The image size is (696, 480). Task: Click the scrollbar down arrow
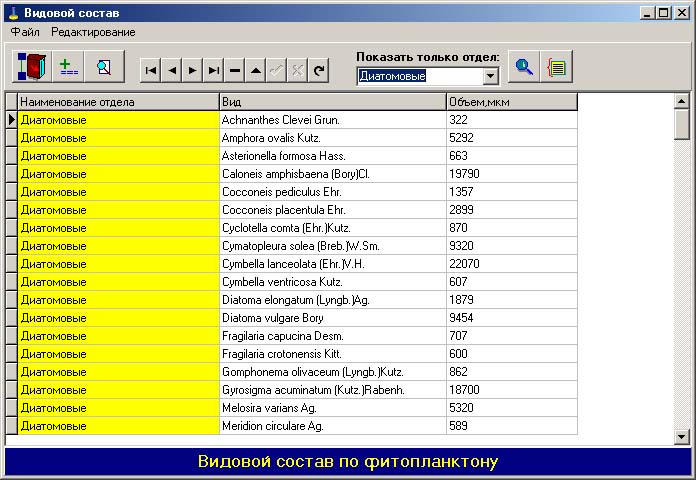681,437
